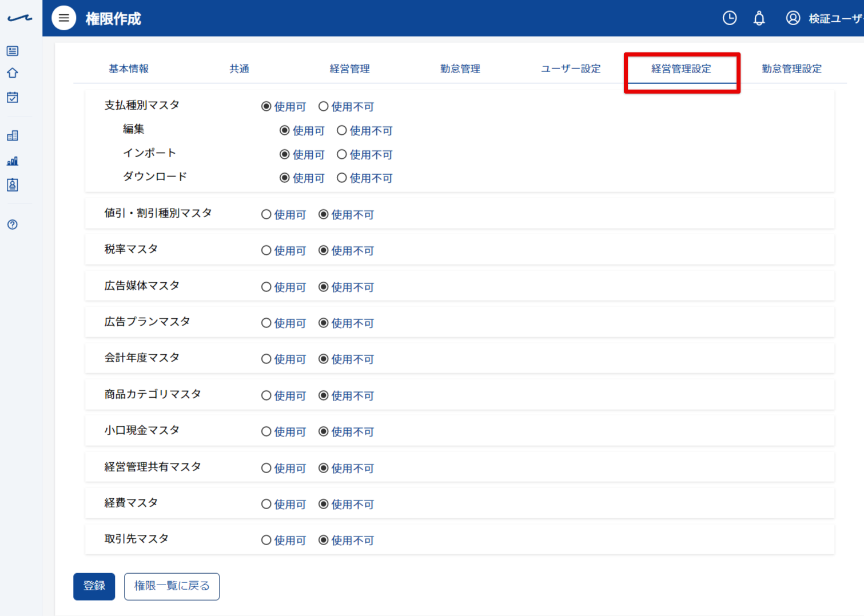Switch to the 基本情報 tab
This screenshot has width=864, height=616.
129,69
